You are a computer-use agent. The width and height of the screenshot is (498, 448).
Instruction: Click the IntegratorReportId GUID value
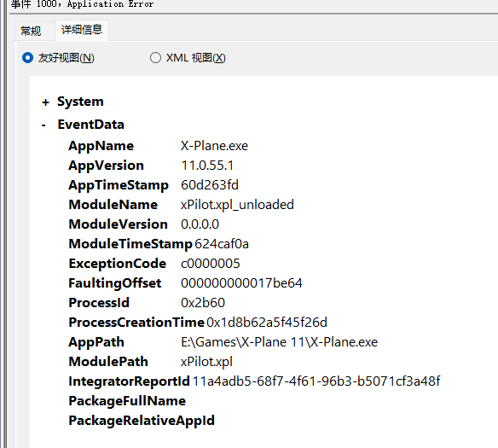coord(316,381)
